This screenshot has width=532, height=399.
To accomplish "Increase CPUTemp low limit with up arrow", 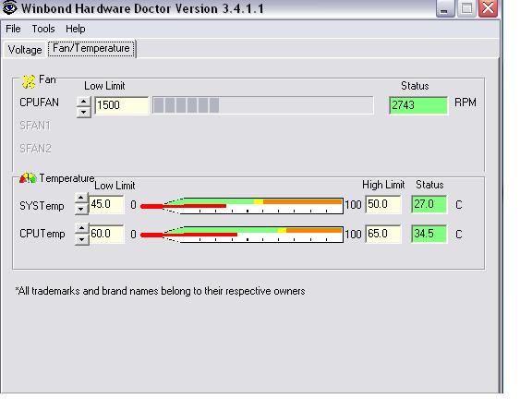I will click(81, 227).
